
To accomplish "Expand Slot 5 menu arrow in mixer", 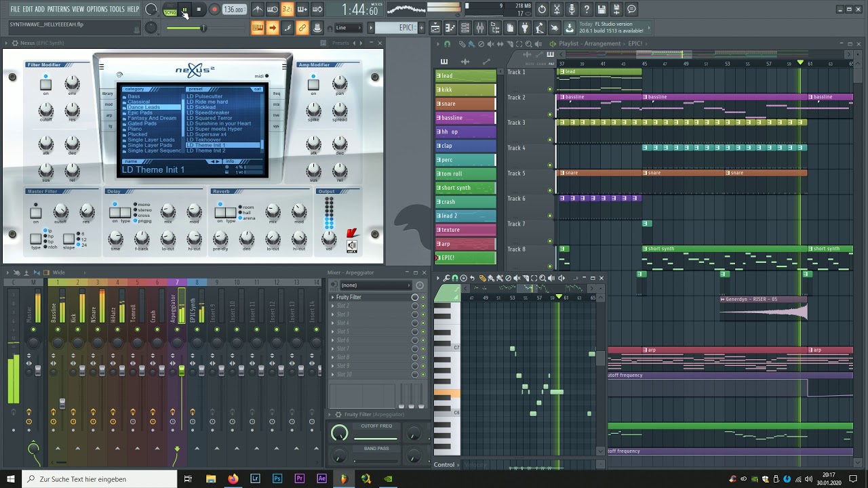I will coord(333,331).
